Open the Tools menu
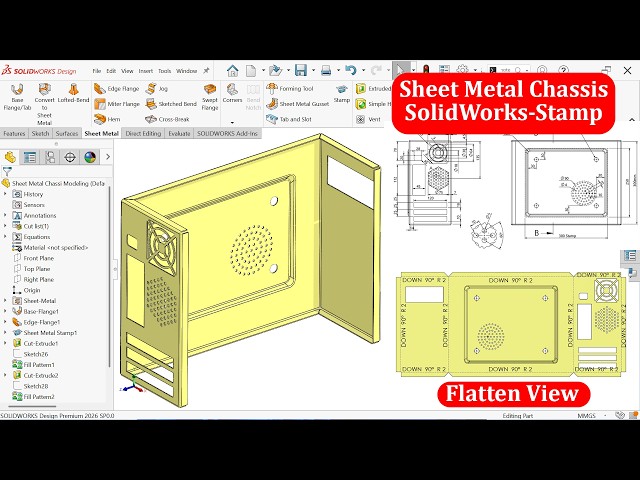The height and width of the screenshot is (480, 640). [x=164, y=71]
